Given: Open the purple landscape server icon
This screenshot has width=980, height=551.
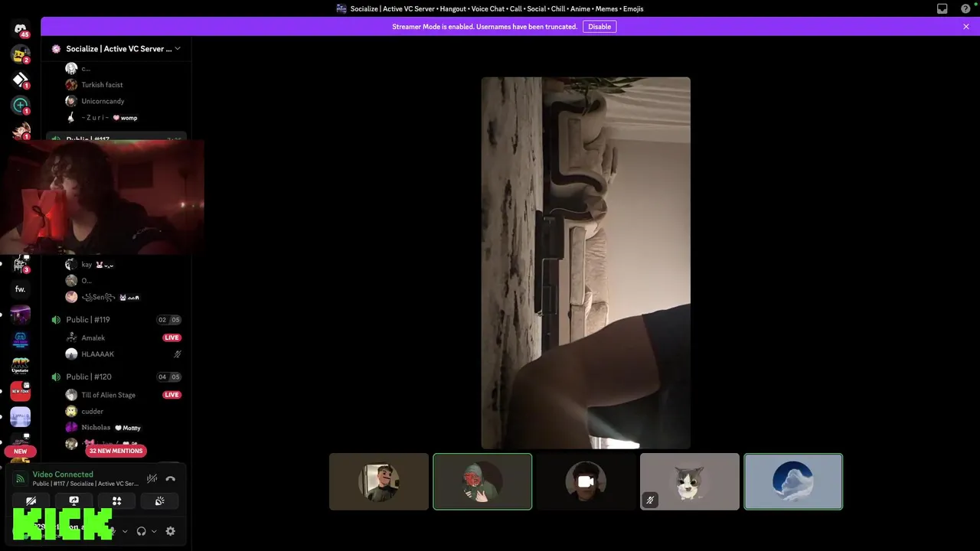Looking at the screenshot, I should [x=21, y=315].
